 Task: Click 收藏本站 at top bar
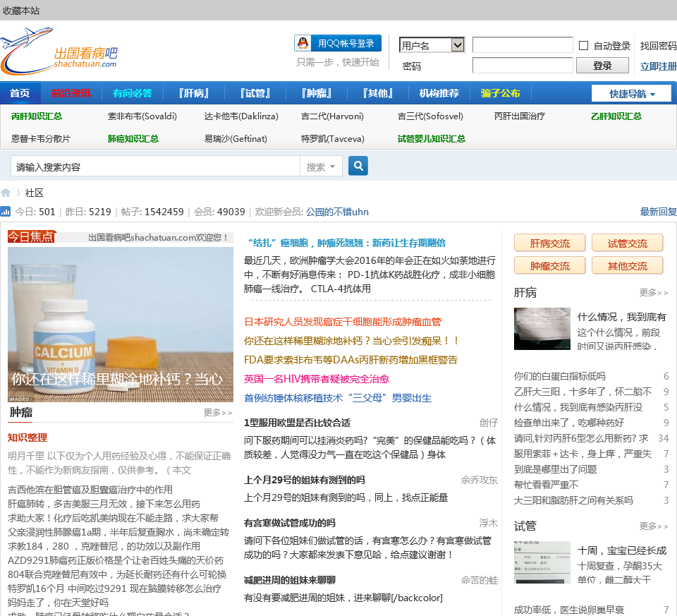pos(20,11)
